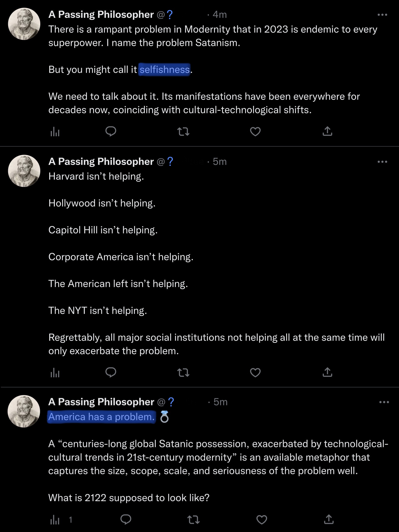Share the 'Harvard isn't helping' tweet

tap(327, 372)
